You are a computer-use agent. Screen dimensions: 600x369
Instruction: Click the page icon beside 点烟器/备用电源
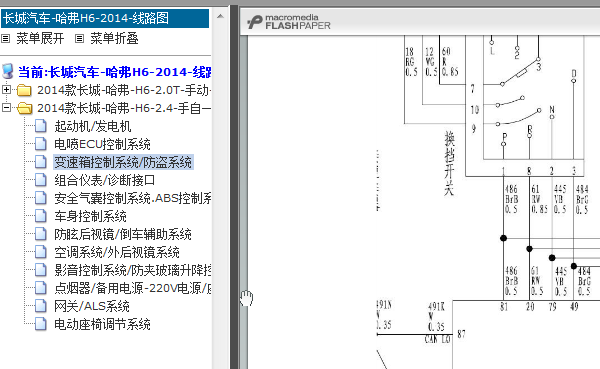[x=41, y=288]
